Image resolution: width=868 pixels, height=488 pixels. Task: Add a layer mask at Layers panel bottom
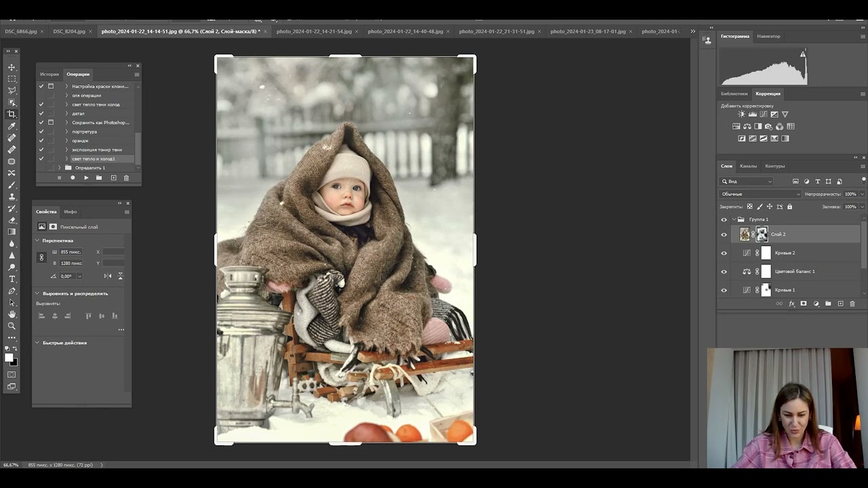pyautogui.click(x=804, y=304)
